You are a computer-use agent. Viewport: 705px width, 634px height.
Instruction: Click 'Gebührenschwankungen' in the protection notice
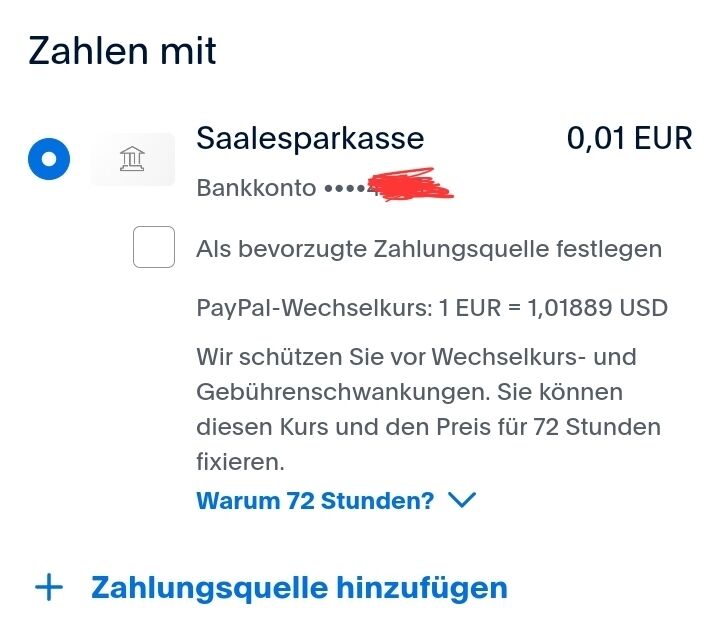click(343, 392)
